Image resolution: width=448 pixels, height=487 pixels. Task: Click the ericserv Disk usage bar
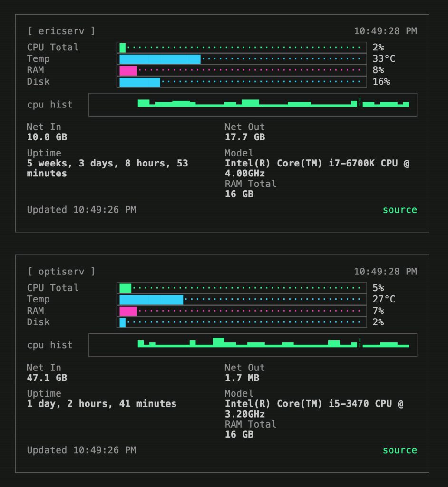242,82
